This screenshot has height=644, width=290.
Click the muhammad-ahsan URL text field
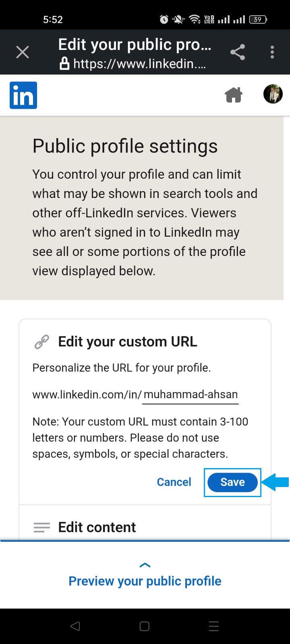(x=191, y=394)
